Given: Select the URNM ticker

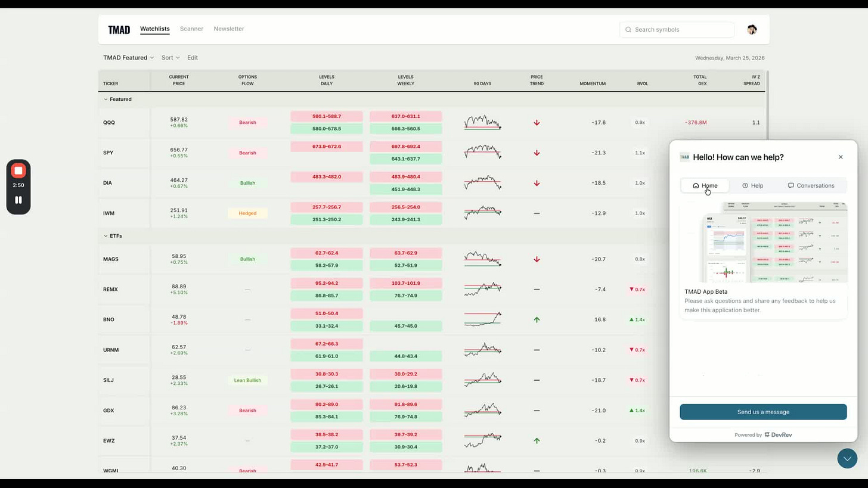Looking at the screenshot, I should [x=111, y=350].
